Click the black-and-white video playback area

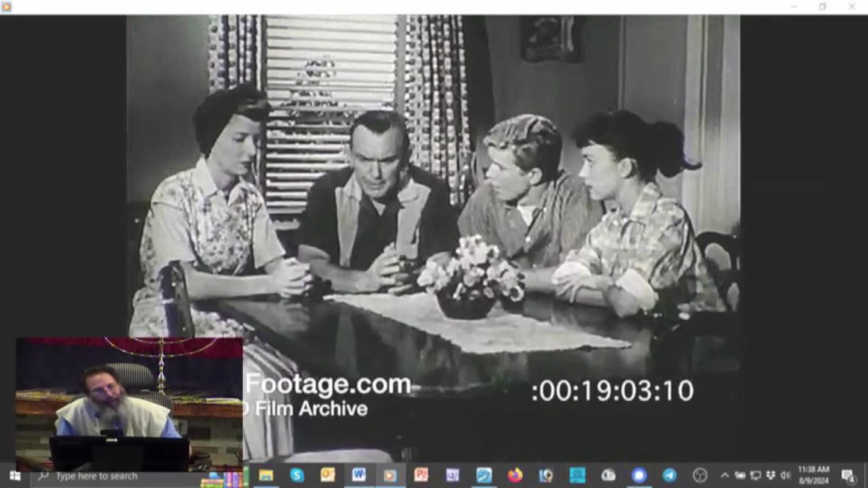point(452,203)
